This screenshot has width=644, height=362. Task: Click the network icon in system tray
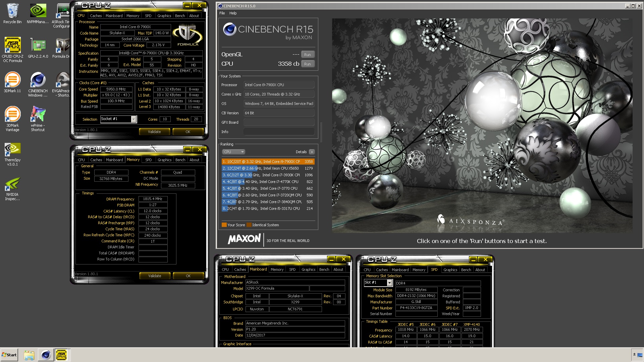(640, 355)
